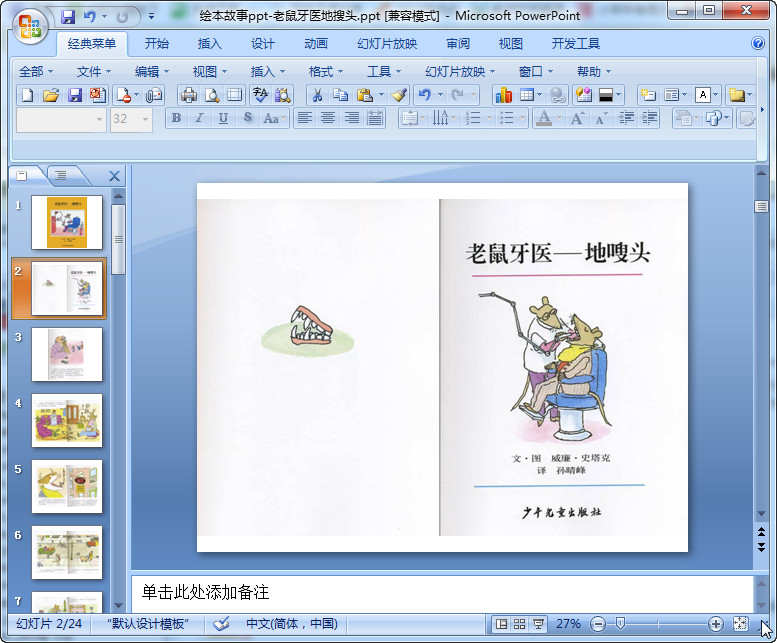Click the zoom in plus button
This screenshot has height=643, width=777.
coord(716,624)
